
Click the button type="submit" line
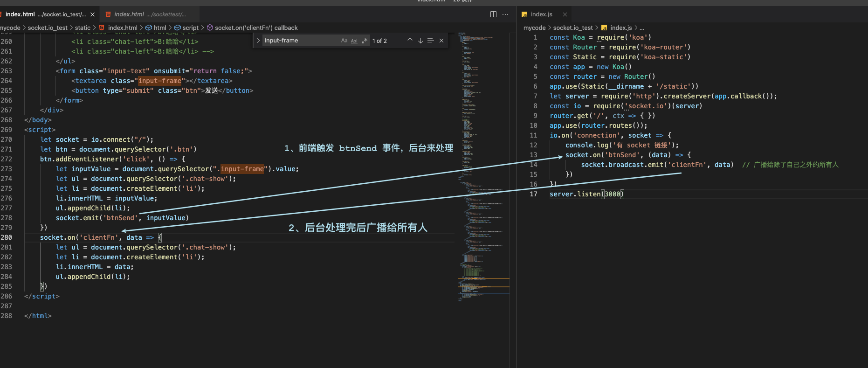(x=162, y=90)
